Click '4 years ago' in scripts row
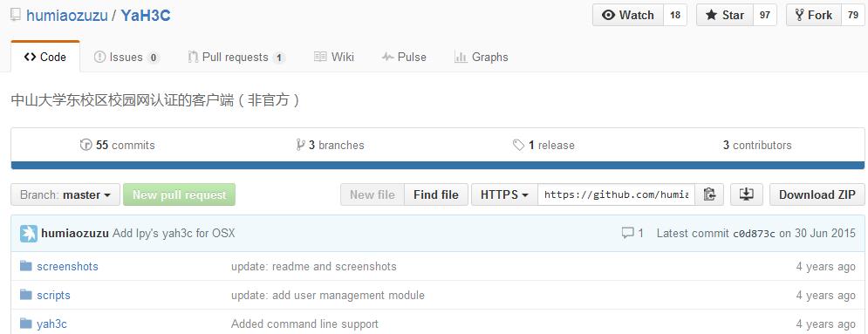This screenshot has width=868, height=334. pyautogui.click(x=826, y=296)
